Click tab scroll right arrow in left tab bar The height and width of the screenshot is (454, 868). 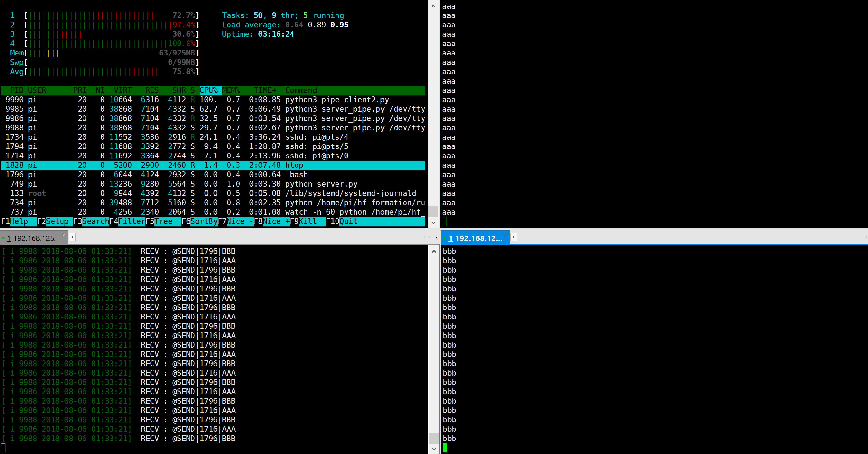[429, 237]
